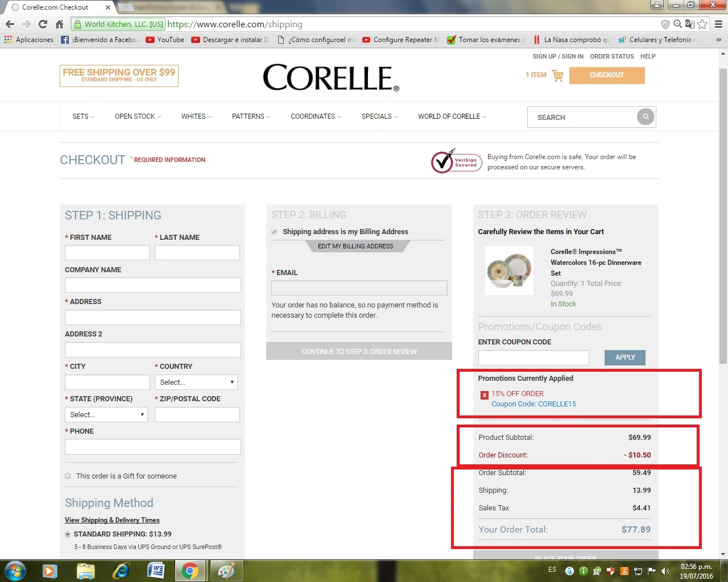Open the State (Province) dropdown
This screenshot has width=728, height=582.
106,414
